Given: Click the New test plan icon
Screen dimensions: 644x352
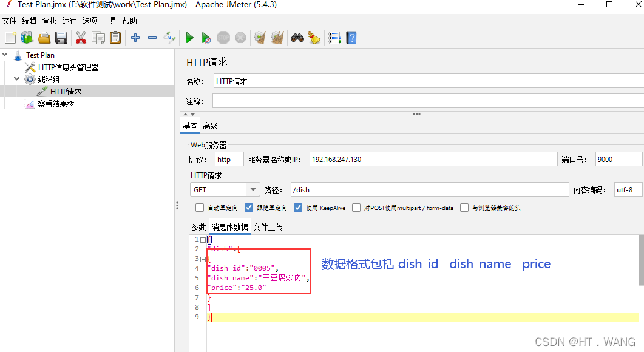Looking at the screenshot, I should point(10,38).
